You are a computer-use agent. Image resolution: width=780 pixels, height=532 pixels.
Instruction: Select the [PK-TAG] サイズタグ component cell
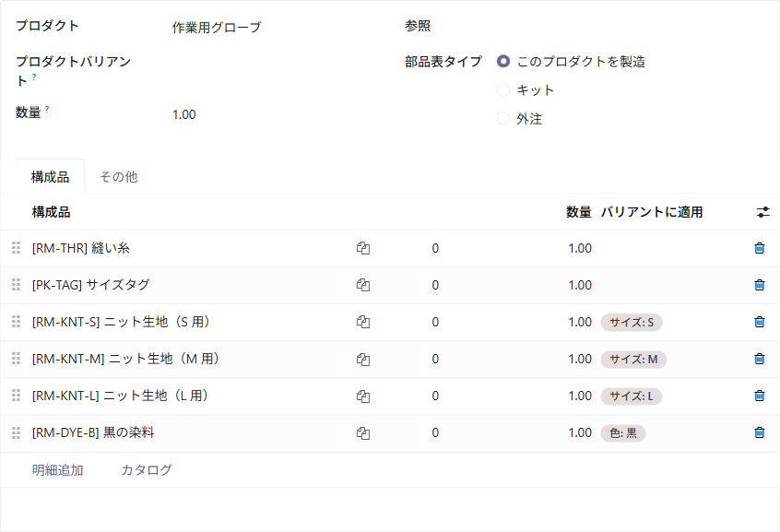pyautogui.click(x=189, y=285)
